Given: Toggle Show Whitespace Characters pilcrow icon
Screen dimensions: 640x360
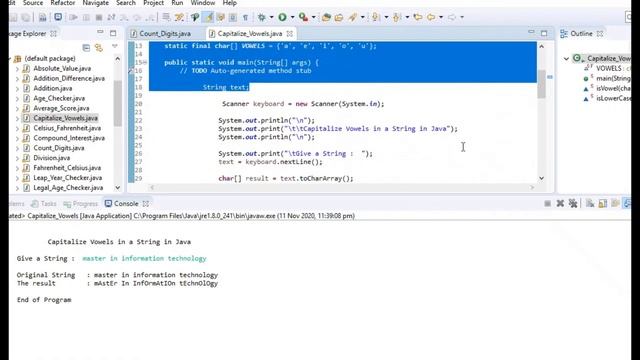Looking at the screenshot, I should 245,17.
